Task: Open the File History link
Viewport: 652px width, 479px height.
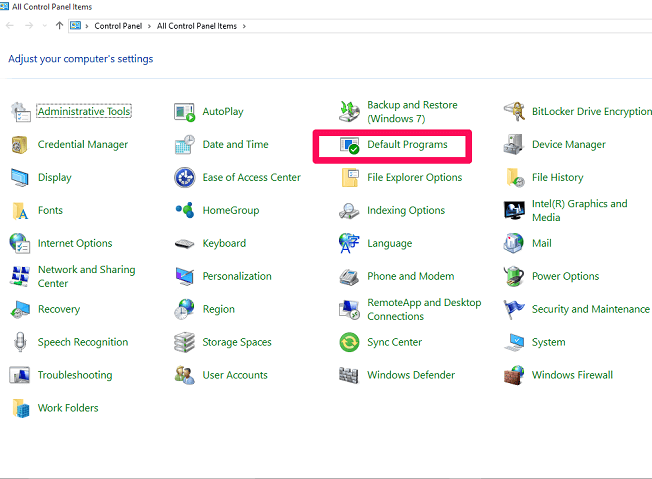Action: pyautogui.click(x=557, y=178)
